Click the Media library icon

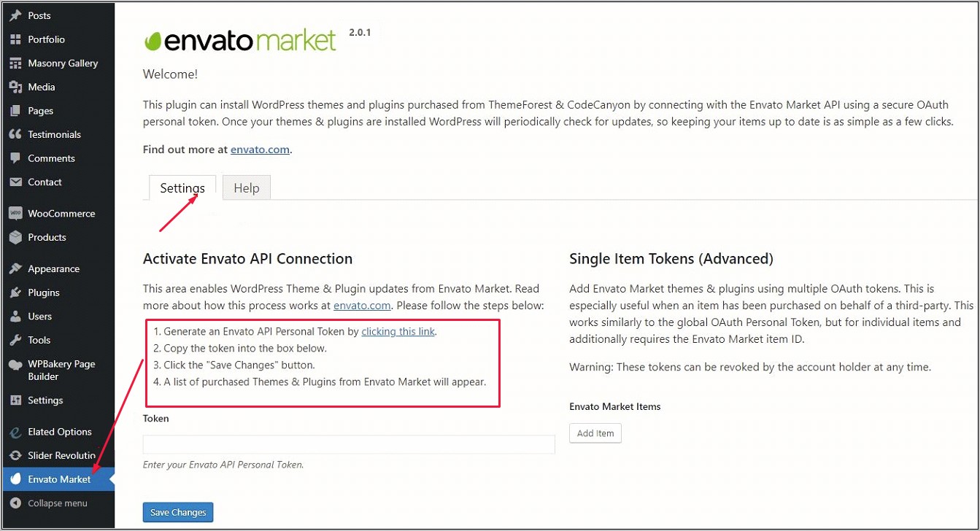(x=15, y=87)
